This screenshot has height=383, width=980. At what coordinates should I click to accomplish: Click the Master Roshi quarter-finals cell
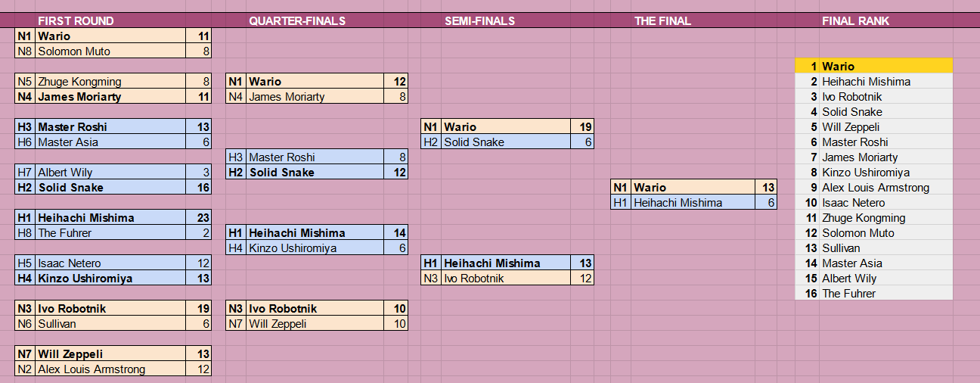(x=315, y=157)
